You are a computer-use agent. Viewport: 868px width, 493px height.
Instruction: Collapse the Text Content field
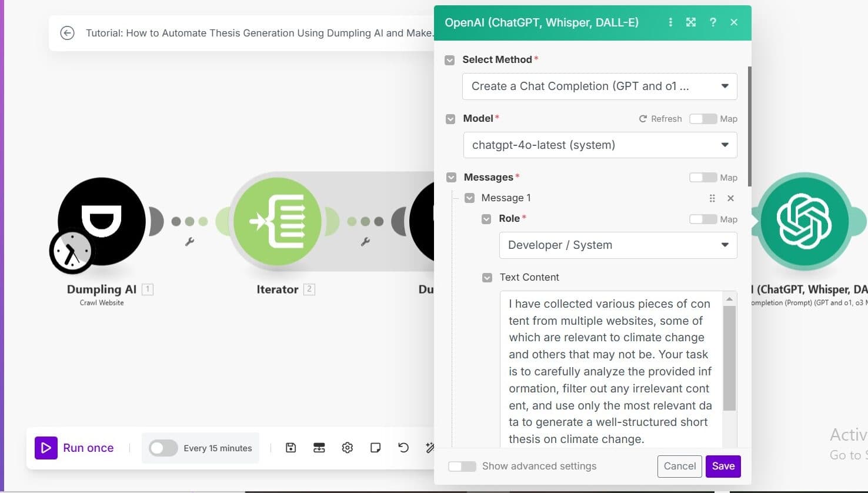[x=487, y=278]
